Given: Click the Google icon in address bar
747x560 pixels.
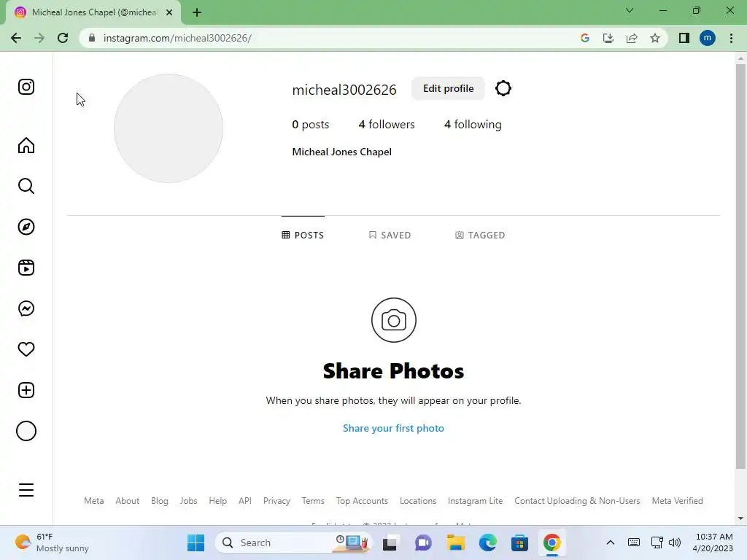Looking at the screenshot, I should click(585, 38).
